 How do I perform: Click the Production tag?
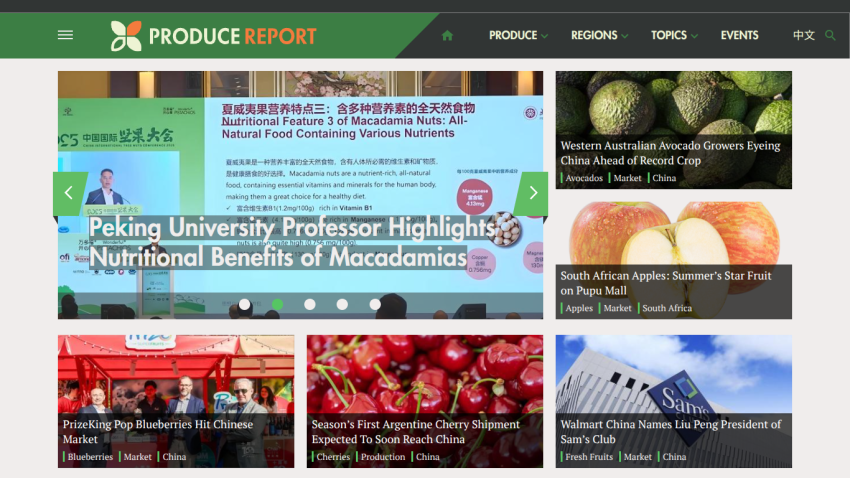(x=383, y=456)
